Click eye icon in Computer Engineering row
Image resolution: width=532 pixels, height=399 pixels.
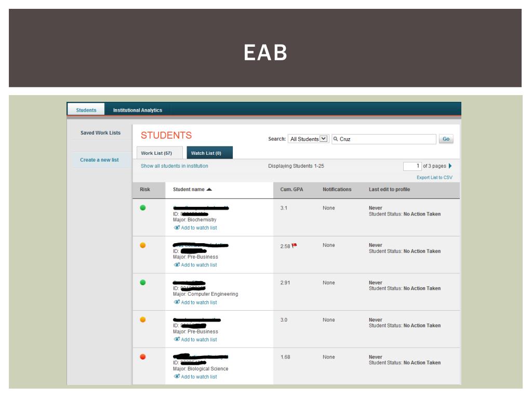click(x=177, y=302)
